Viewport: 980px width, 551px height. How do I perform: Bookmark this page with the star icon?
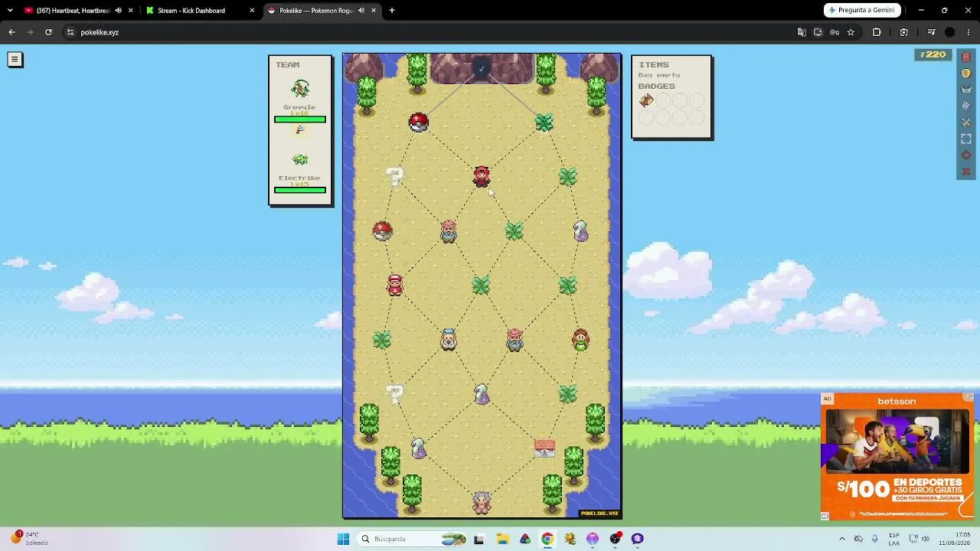[851, 32]
